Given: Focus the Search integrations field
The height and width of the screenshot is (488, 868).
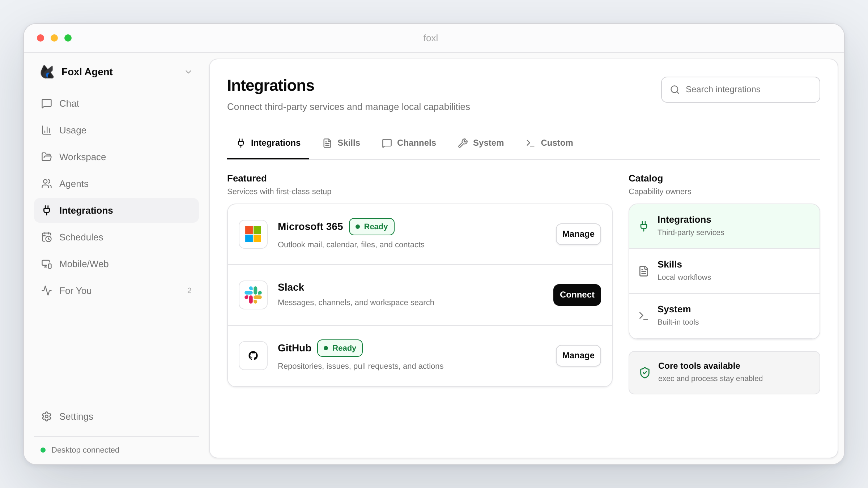Looking at the screenshot, I should (740, 90).
